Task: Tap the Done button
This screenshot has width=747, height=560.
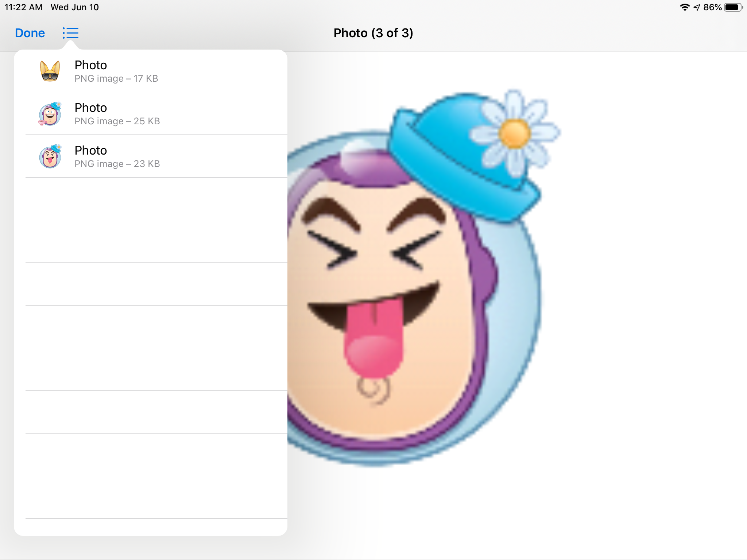Action: tap(30, 33)
